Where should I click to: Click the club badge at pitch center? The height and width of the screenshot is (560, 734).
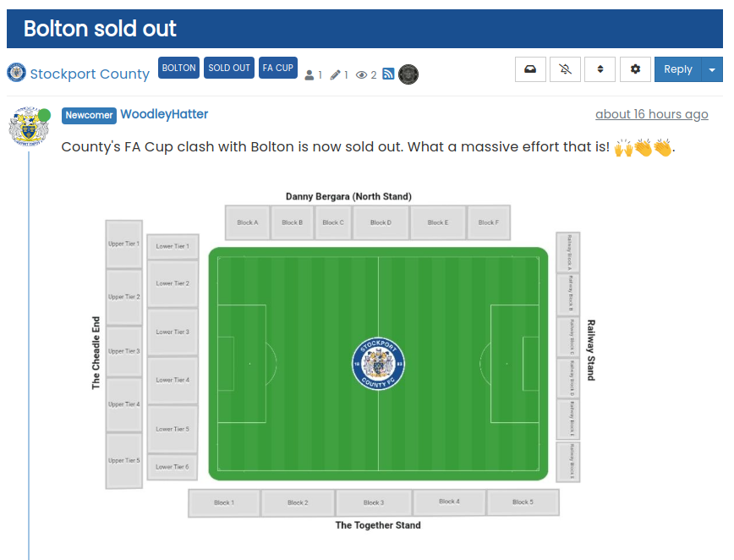(x=378, y=364)
